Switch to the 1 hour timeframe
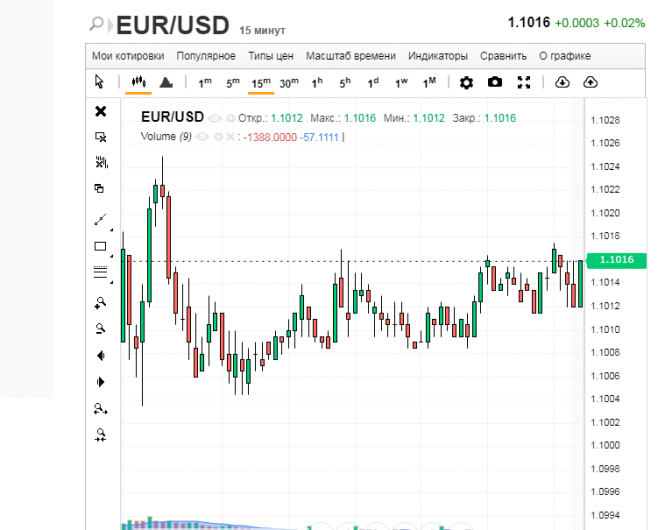The image size is (665, 530). click(x=317, y=83)
